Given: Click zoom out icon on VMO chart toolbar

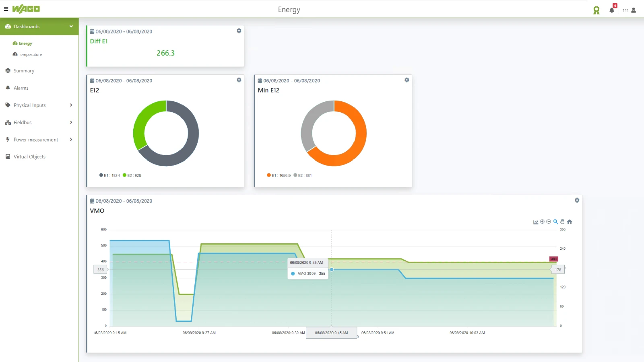Looking at the screenshot, I should tap(548, 222).
